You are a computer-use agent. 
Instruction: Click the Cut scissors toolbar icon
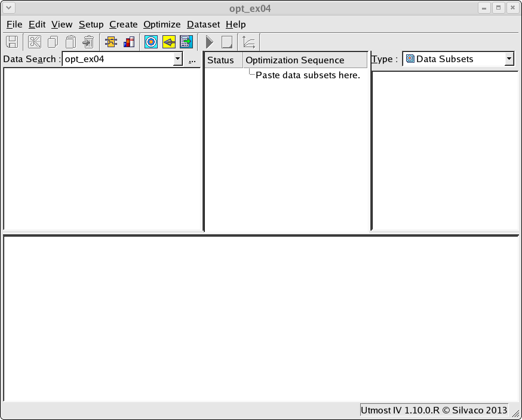pos(35,42)
